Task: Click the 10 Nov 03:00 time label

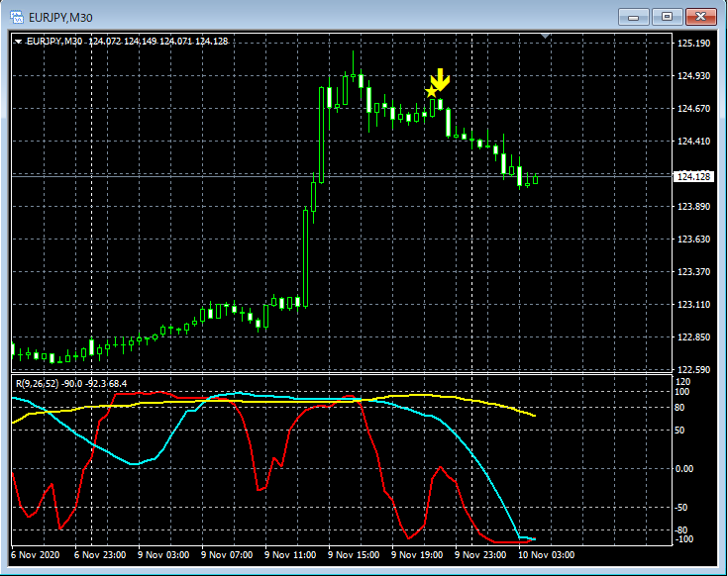Action: [546, 554]
